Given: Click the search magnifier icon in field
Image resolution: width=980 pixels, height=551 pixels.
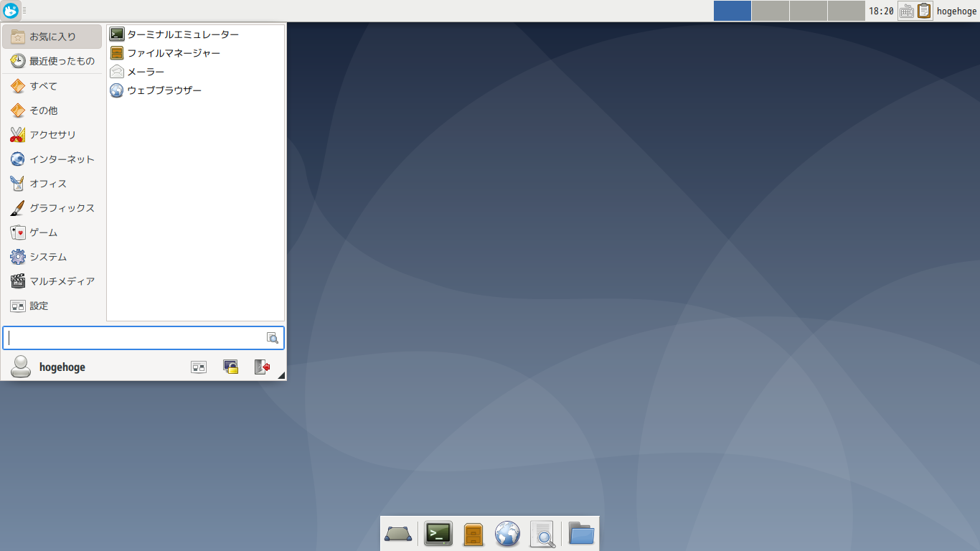Looking at the screenshot, I should click(273, 338).
